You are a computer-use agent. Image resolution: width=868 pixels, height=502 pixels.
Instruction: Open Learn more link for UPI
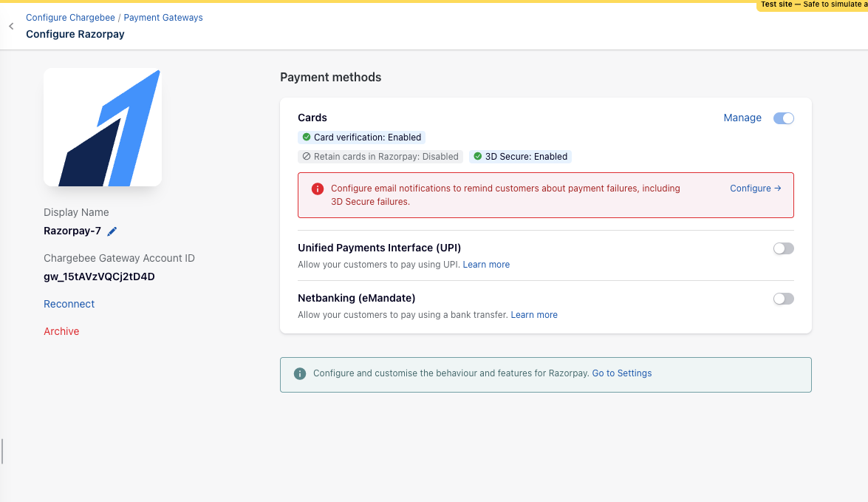pos(486,265)
